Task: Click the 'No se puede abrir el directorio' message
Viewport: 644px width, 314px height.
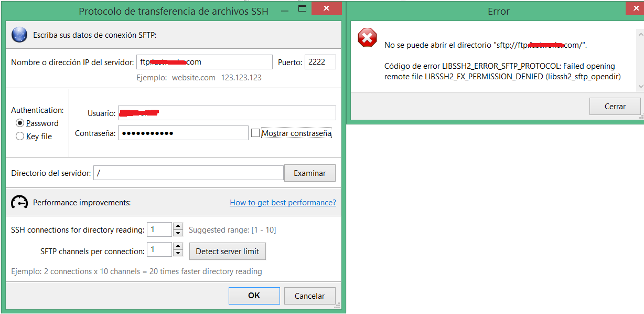Action: point(486,45)
